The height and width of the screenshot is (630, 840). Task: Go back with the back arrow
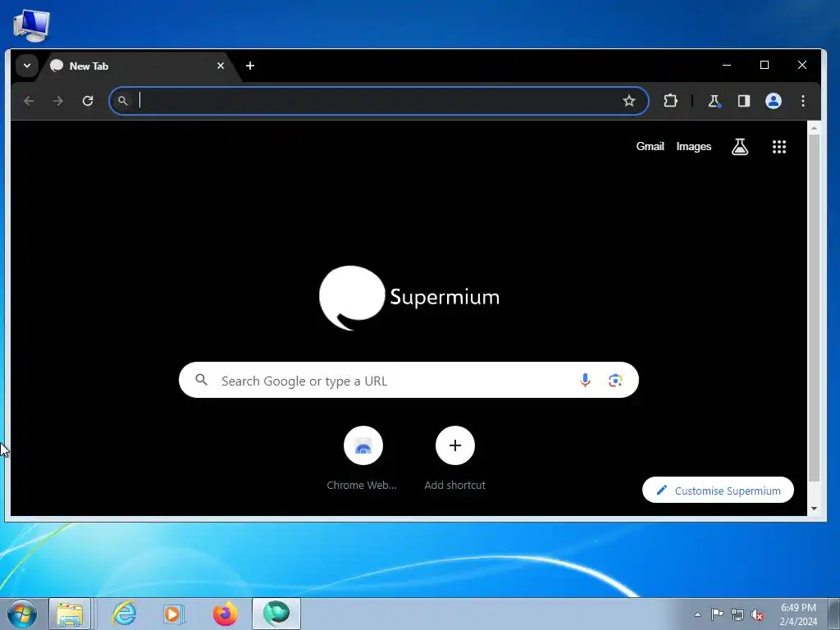coord(29,101)
